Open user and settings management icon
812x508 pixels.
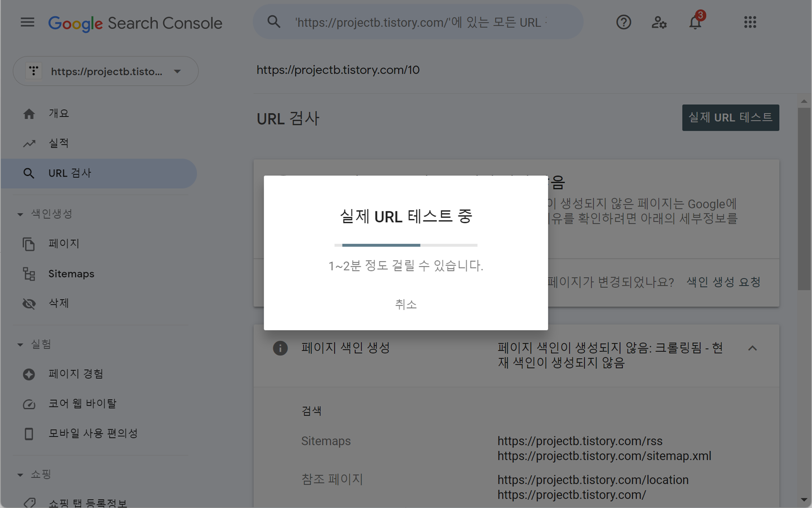[x=659, y=22]
